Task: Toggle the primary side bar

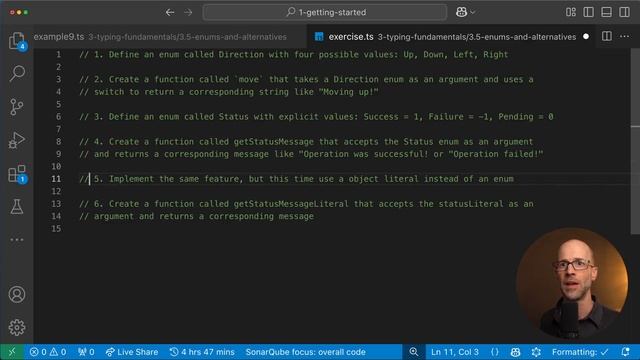Action: point(589,12)
